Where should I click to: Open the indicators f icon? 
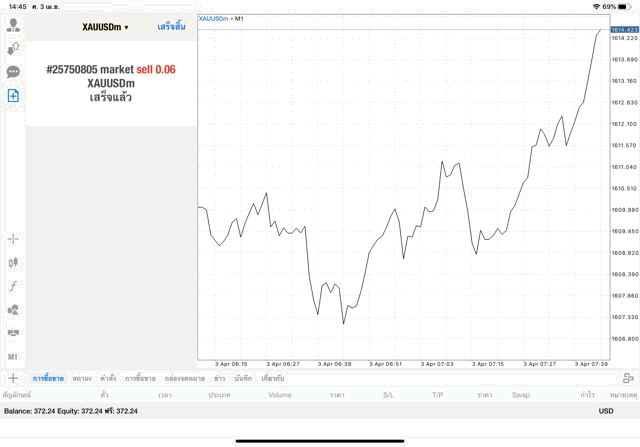tap(13, 286)
